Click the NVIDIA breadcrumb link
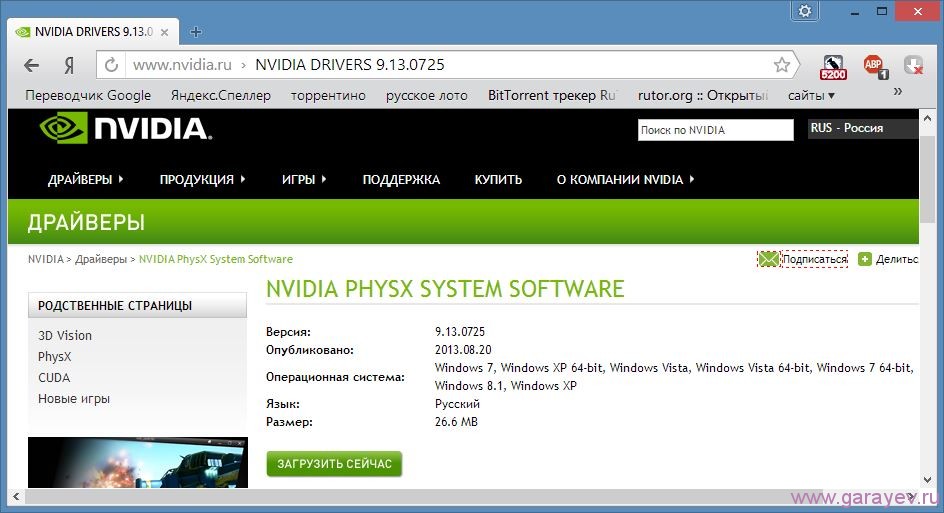 point(45,260)
